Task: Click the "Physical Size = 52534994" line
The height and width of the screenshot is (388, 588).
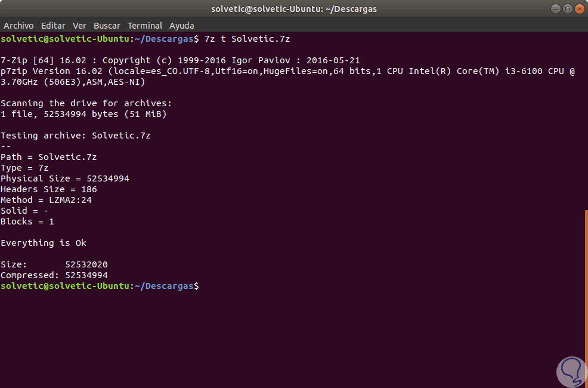Action: 65,178
